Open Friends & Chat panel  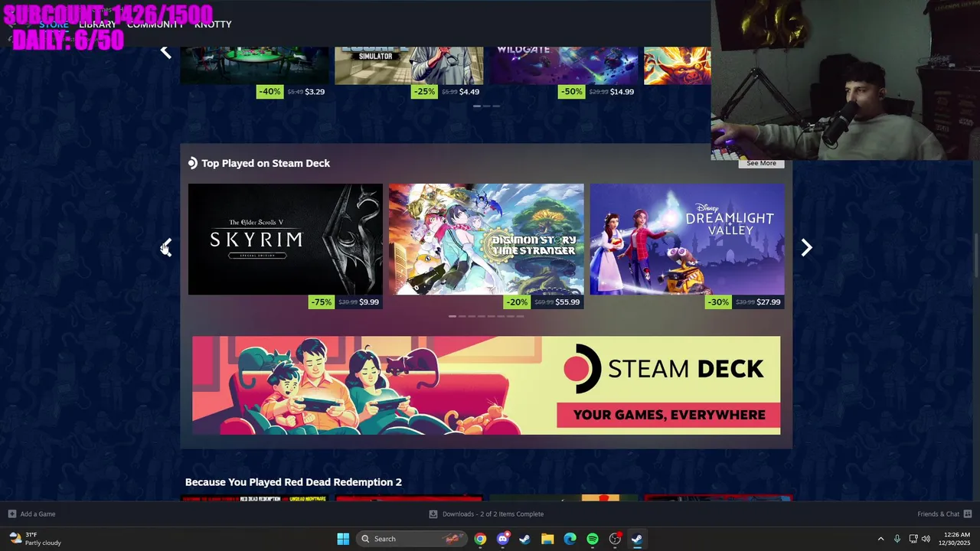point(944,514)
